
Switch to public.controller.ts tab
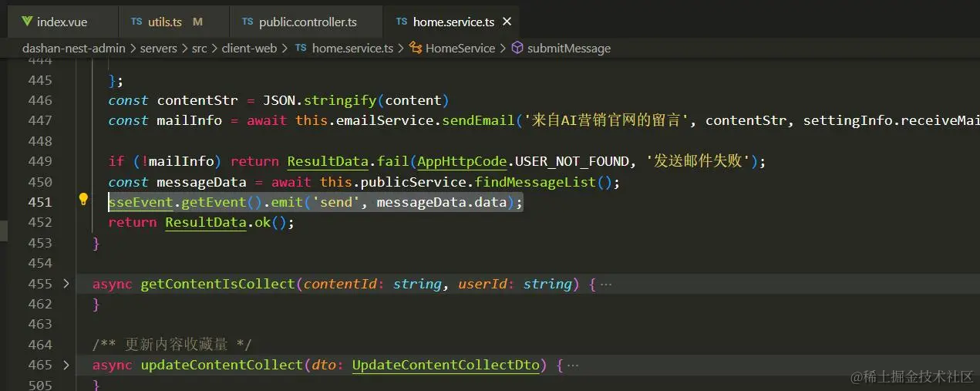tap(306, 22)
